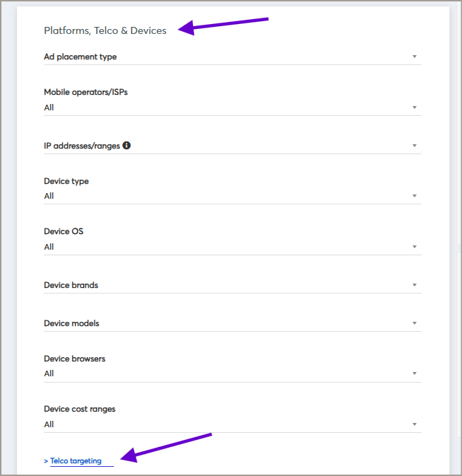Image resolution: width=462 pixels, height=476 pixels.
Task: Select the 'All' value under Device OS
Action: pyautogui.click(x=49, y=247)
